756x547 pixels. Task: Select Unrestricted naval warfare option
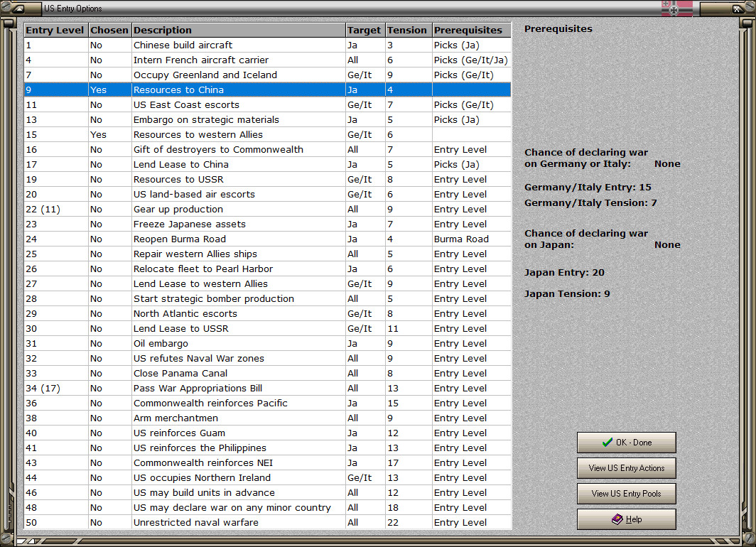[x=268, y=524]
